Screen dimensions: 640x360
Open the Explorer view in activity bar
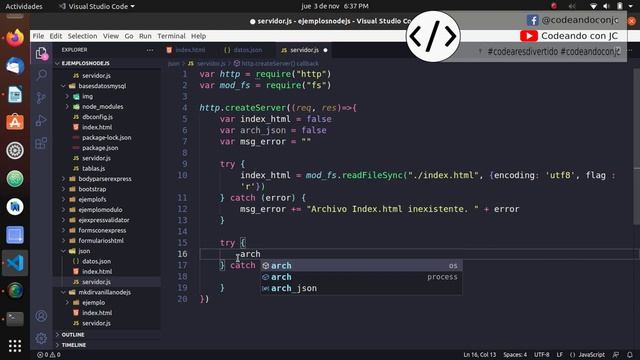coord(41,53)
